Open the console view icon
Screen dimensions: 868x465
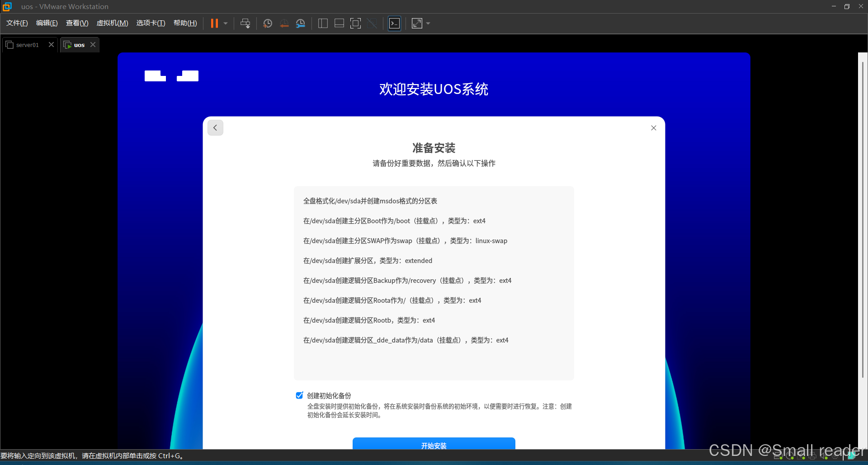[395, 23]
